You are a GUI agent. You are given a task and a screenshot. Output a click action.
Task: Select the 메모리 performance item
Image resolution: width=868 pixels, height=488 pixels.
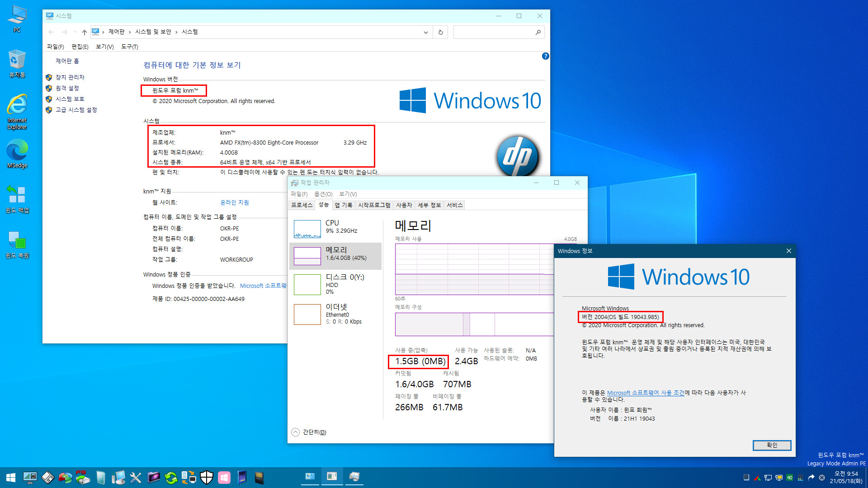335,256
